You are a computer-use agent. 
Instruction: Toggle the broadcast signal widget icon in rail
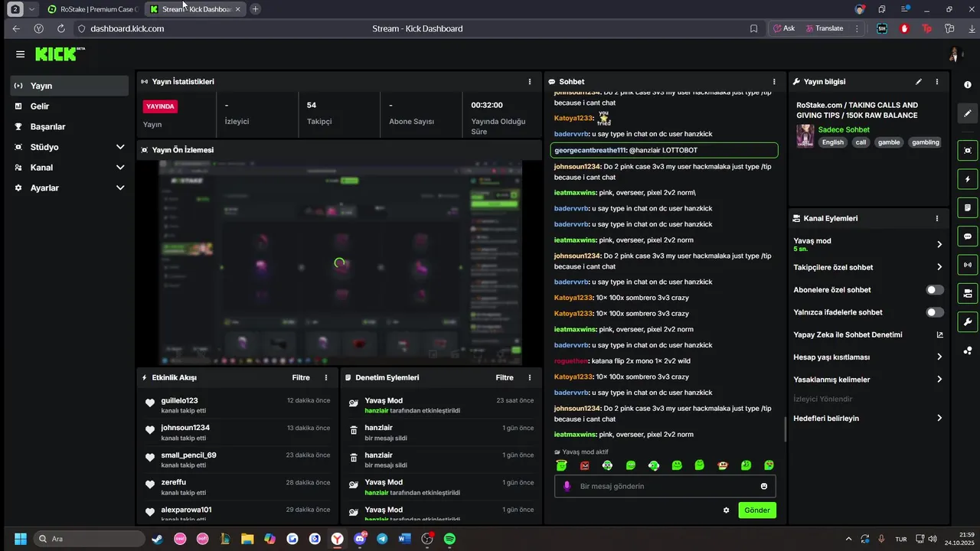click(968, 265)
